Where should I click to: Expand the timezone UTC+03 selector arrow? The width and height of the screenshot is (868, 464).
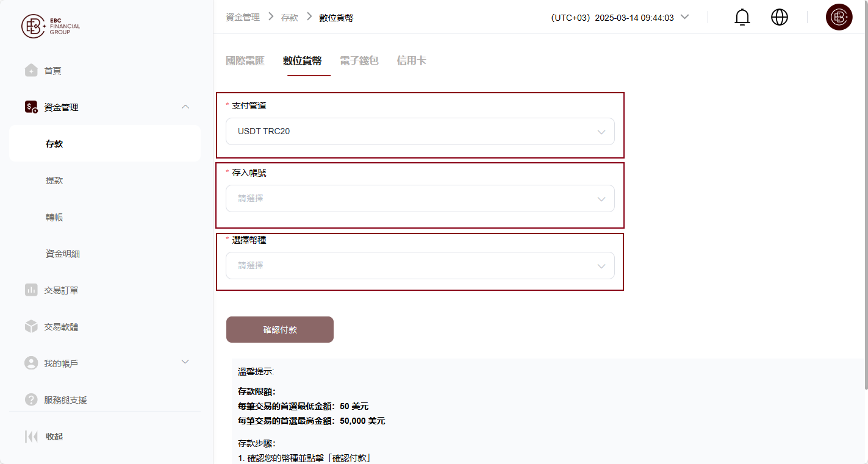click(684, 17)
